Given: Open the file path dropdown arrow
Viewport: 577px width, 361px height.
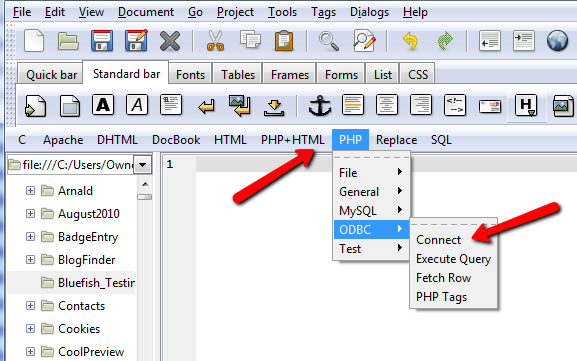Looking at the screenshot, I should click(142, 164).
